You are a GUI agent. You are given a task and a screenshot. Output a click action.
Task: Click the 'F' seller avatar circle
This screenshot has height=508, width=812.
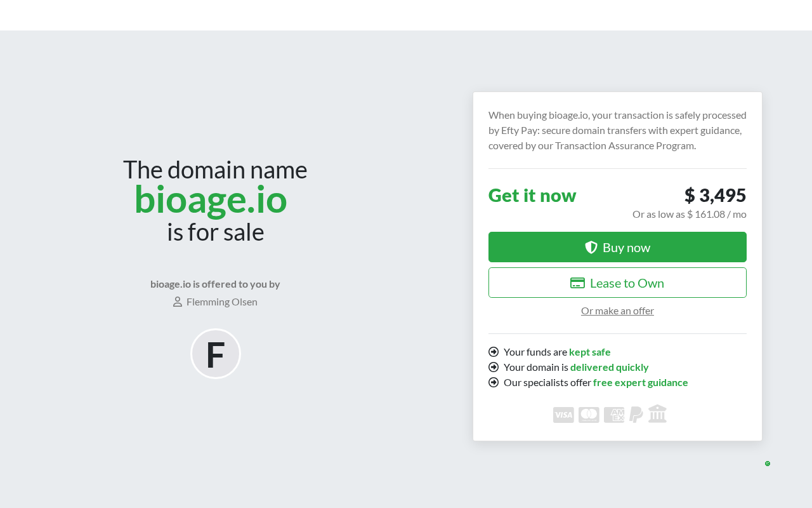tap(216, 354)
